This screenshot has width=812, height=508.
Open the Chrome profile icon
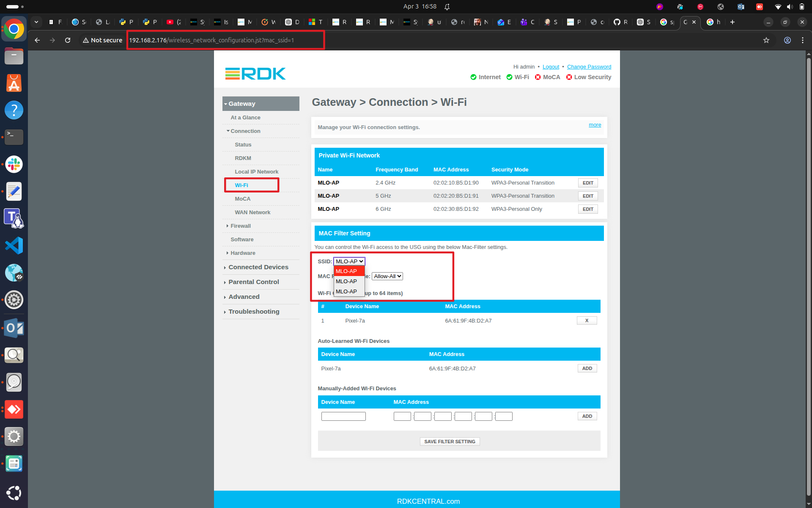[x=787, y=40]
